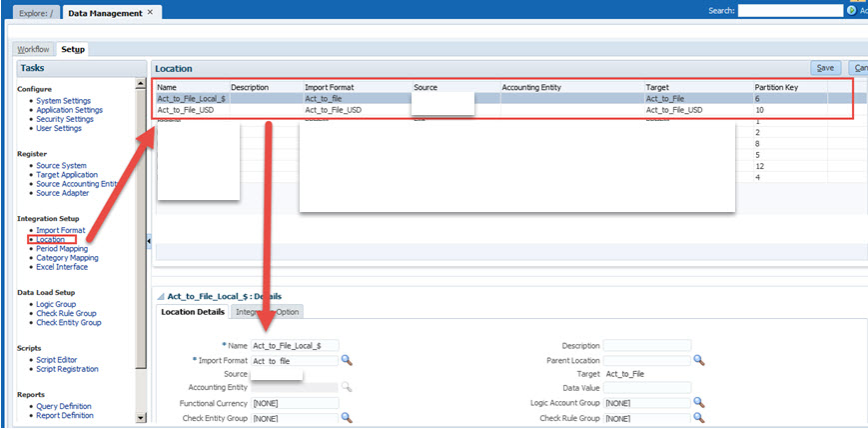868x429 pixels.
Task: Open Check Entity Group lookup icon
Action: (x=347, y=418)
